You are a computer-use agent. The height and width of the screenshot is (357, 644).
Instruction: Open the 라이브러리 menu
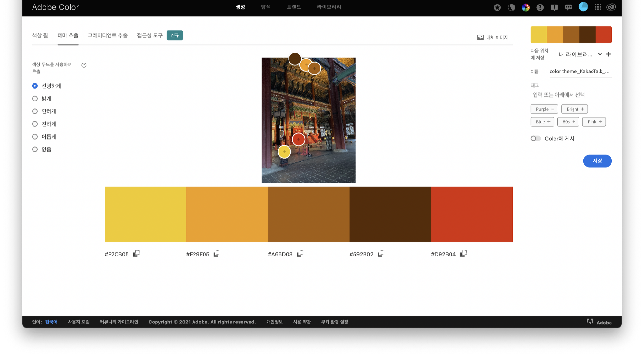pos(329,7)
